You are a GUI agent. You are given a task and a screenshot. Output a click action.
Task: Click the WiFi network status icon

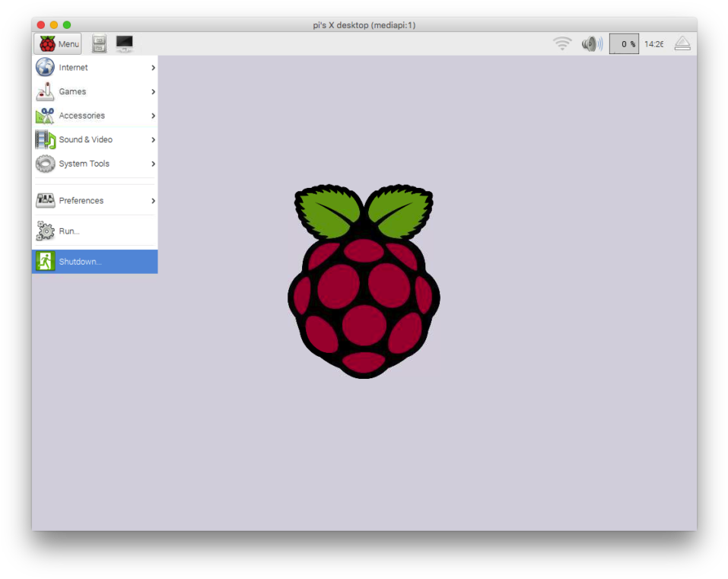(562, 43)
